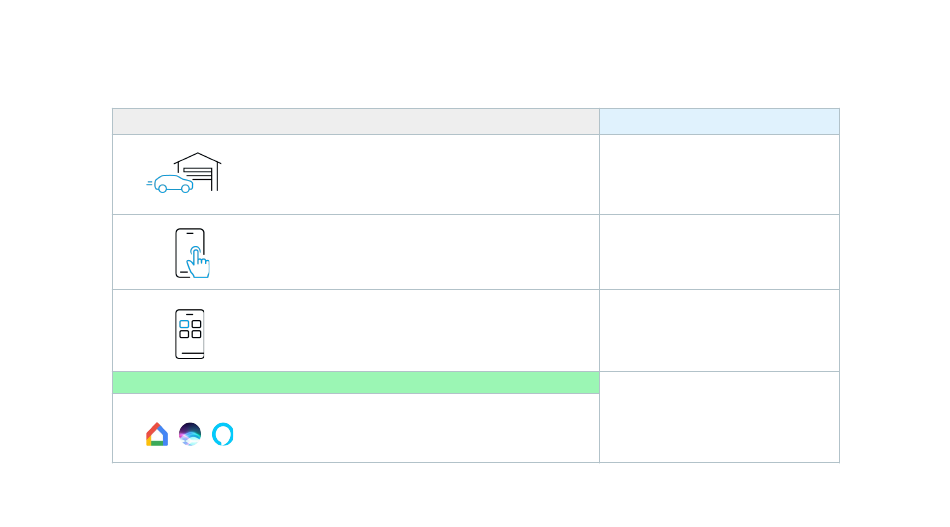The height and width of the screenshot is (527, 950).
Task: Click the phone outline behind the tapping hand
Action: pos(190,253)
